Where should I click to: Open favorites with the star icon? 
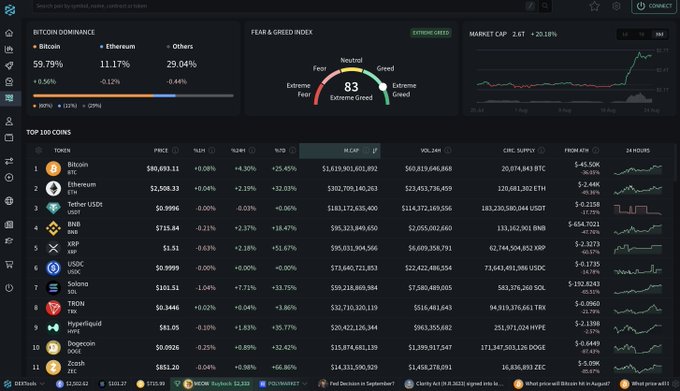coord(594,6)
